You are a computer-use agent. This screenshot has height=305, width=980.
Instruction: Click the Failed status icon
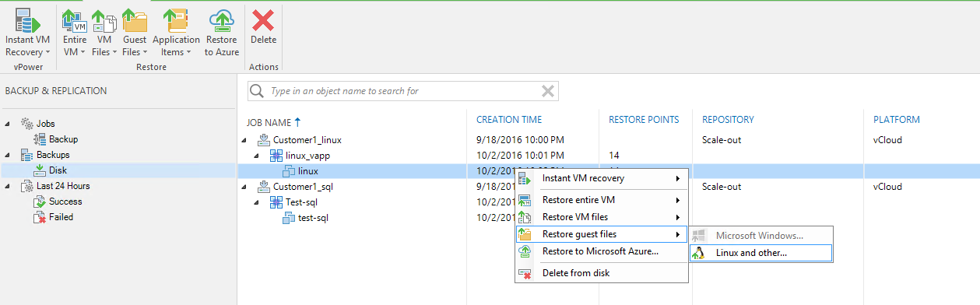point(39,217)
